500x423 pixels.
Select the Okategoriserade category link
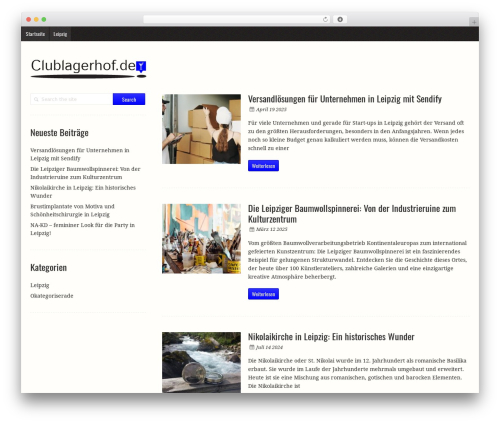52,296
